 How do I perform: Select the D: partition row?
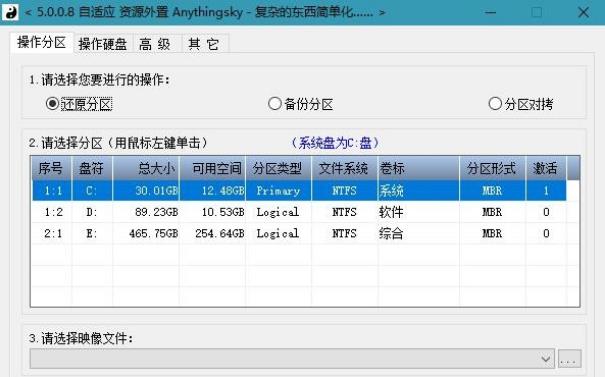(x=299, y=212)
